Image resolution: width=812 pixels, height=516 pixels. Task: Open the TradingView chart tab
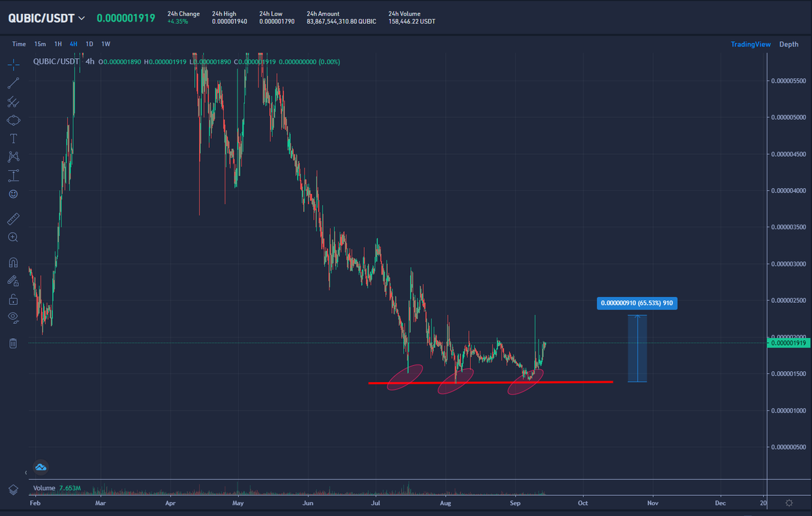(750, 44)
